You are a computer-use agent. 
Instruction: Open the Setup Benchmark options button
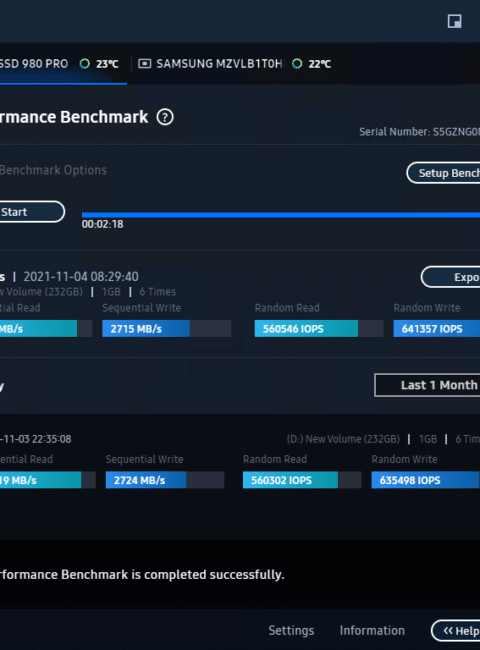point(443,173)
